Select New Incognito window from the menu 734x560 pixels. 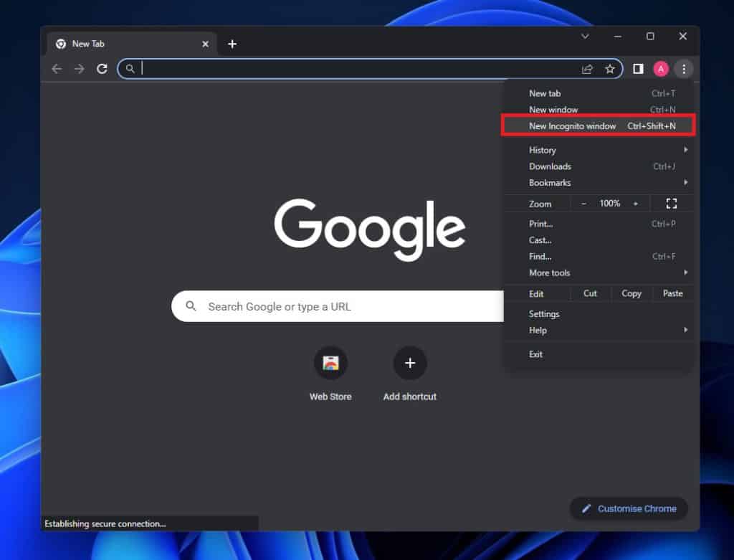tap(572, 125)
